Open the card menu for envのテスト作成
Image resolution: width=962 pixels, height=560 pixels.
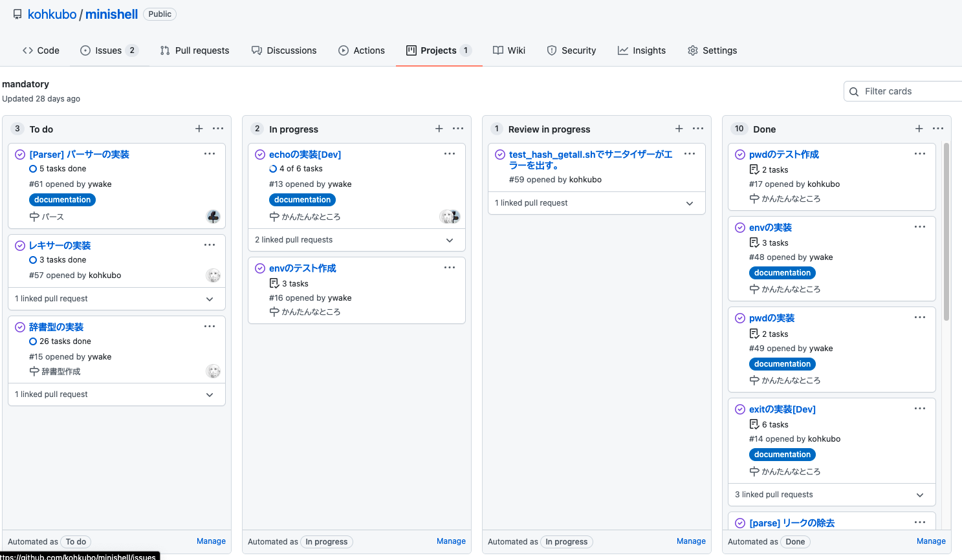click(x=450, y=268)
